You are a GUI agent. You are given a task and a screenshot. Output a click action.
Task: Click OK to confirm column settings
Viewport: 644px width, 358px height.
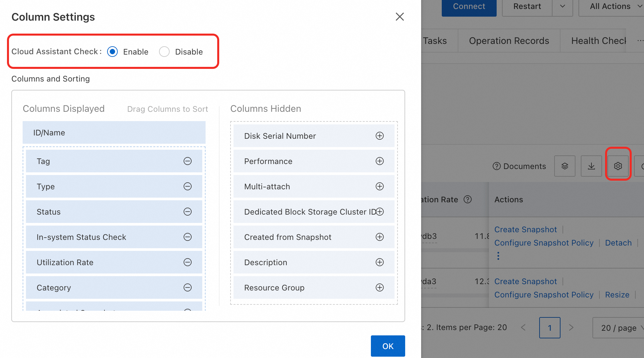[x=388, y=346]
